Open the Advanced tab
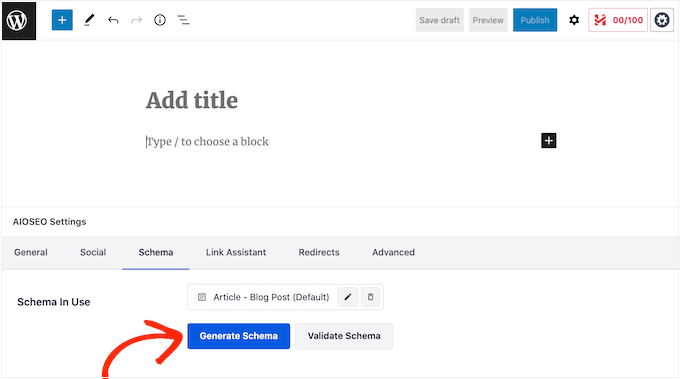Image resolution: width=680 pixels, height=379 pixels. click(x=393, y=252)
